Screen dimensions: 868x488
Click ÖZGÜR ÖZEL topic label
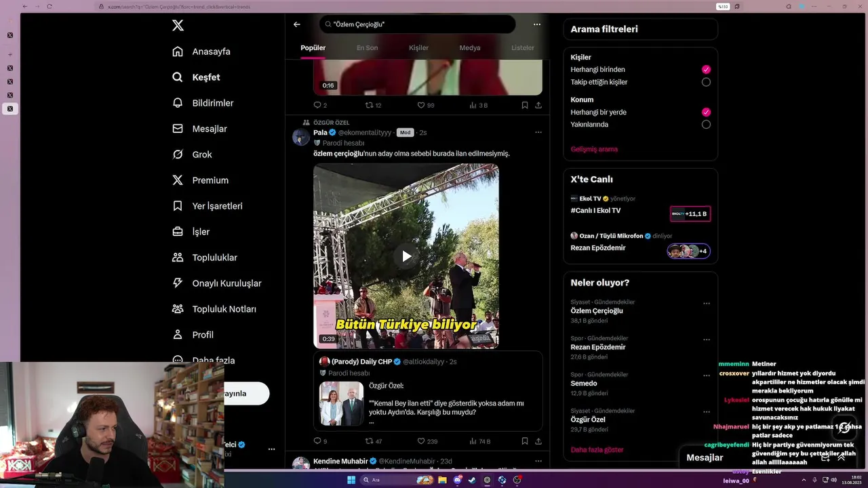pyautogui.click(x=331, y=123)
